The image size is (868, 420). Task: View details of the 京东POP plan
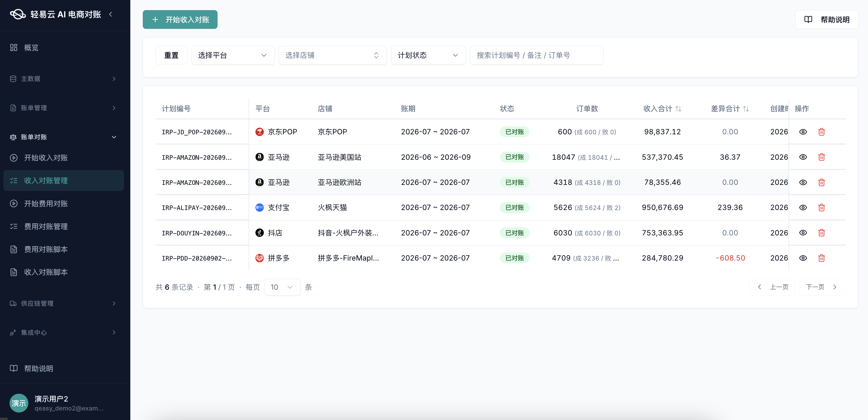point(803,132)
